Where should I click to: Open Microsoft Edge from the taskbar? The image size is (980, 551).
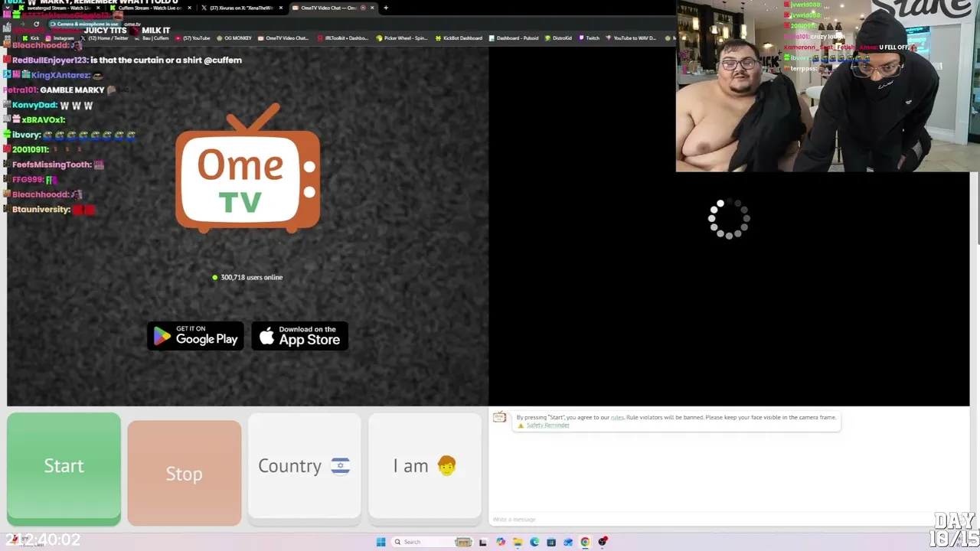(x=534, y=542)
